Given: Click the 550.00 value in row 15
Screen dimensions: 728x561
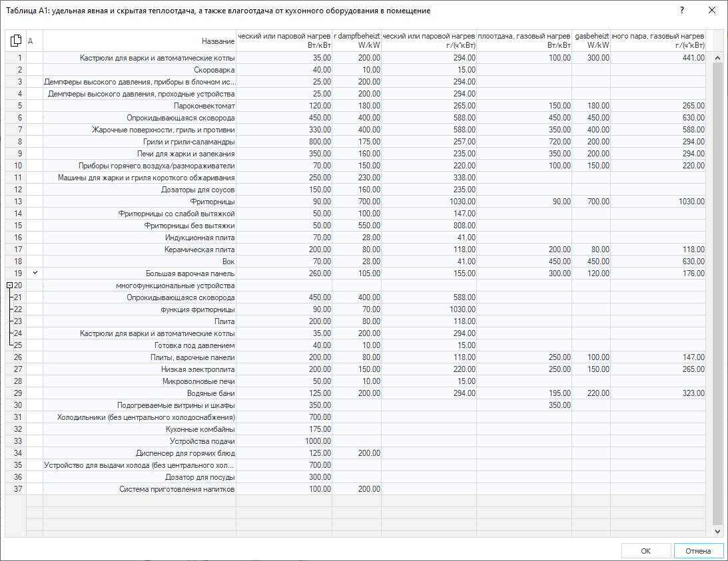Looking at the screenshot, I should pyautogui.click(x=356, y=226).
